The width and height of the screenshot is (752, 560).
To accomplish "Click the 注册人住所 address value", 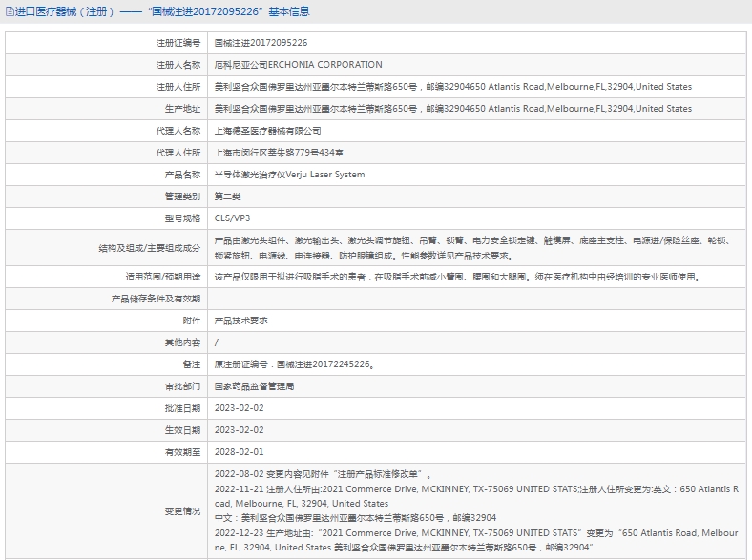I will (x=453, y=87).
